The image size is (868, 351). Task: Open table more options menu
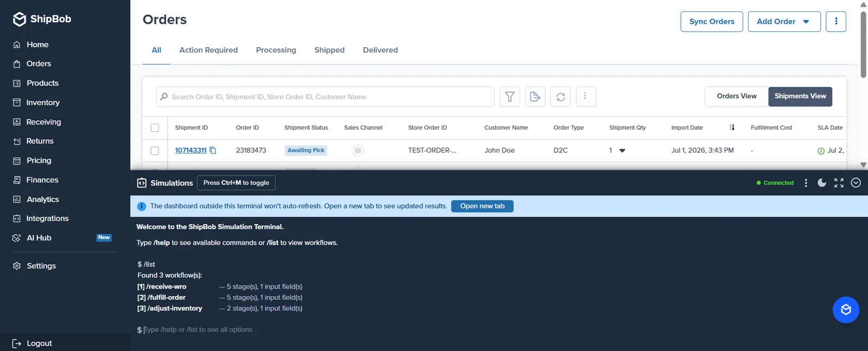[x=585, y=97]
